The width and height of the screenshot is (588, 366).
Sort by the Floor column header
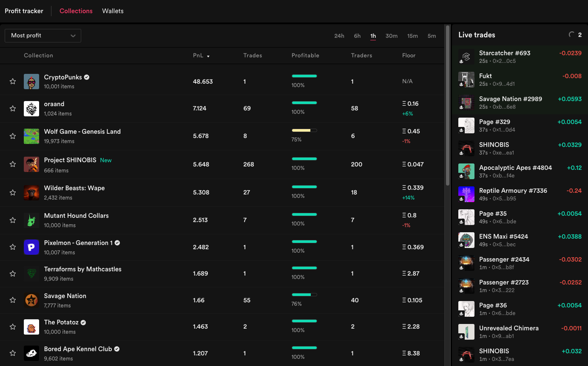[409, 56]
